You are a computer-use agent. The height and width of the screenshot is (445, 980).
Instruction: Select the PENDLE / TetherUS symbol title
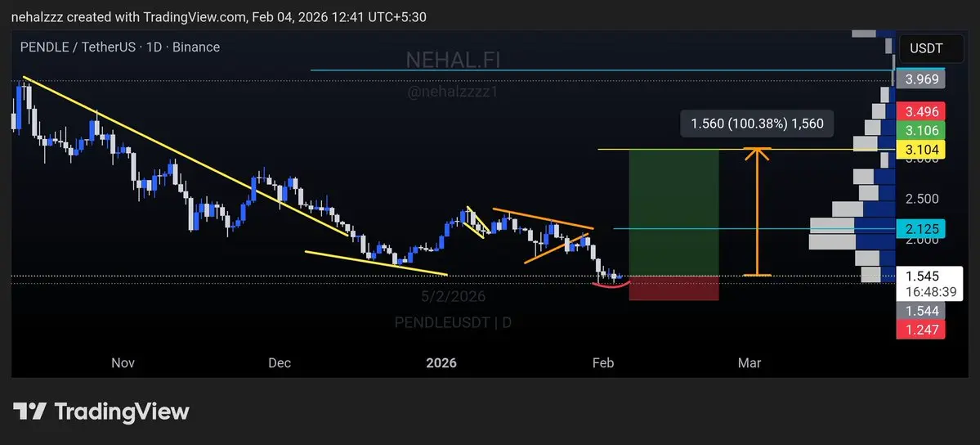click(x=120, y=47)
